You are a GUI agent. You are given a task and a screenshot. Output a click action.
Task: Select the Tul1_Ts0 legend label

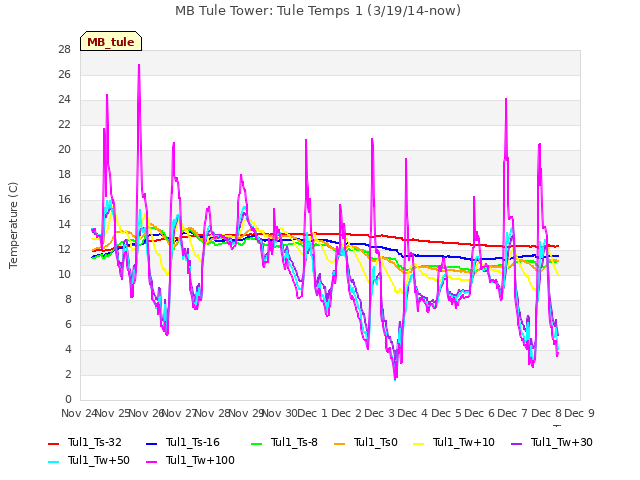point(376,442)
